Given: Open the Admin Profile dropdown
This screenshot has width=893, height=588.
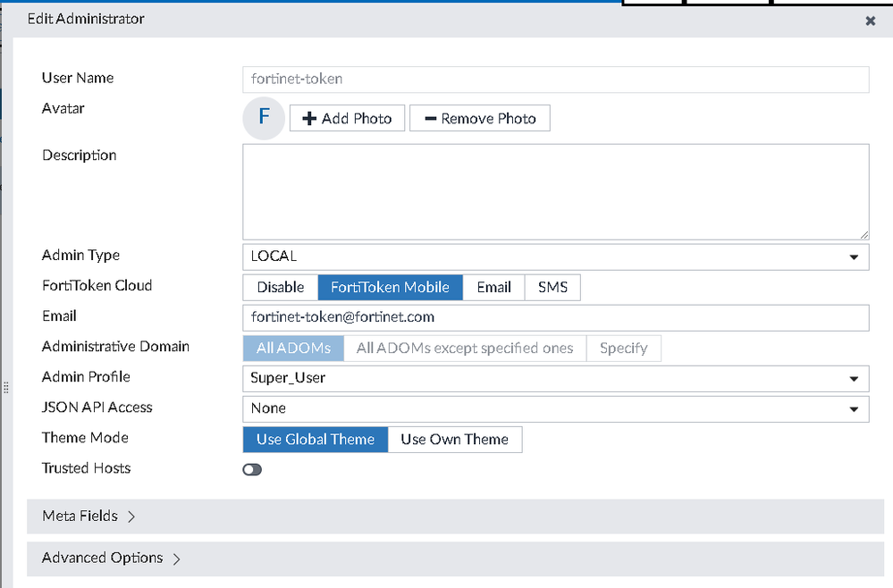Looking at the screenshot, I should [x=556, y=379].
